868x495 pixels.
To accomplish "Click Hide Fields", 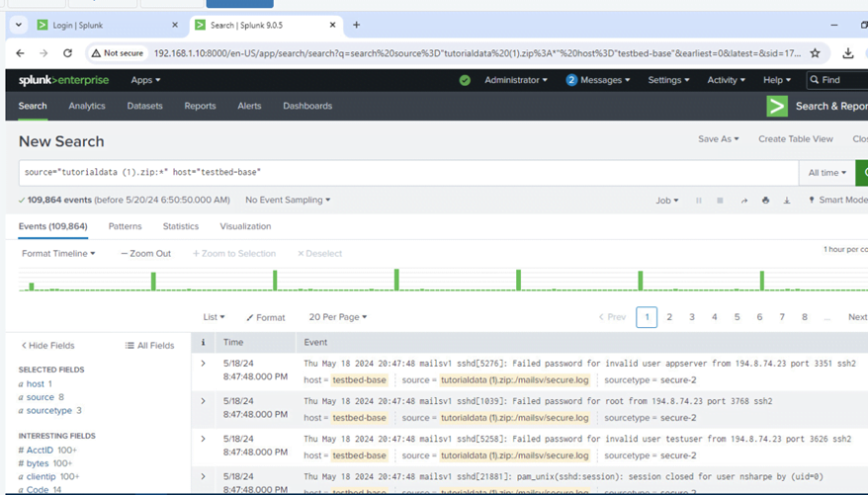I will pos(47,346).
